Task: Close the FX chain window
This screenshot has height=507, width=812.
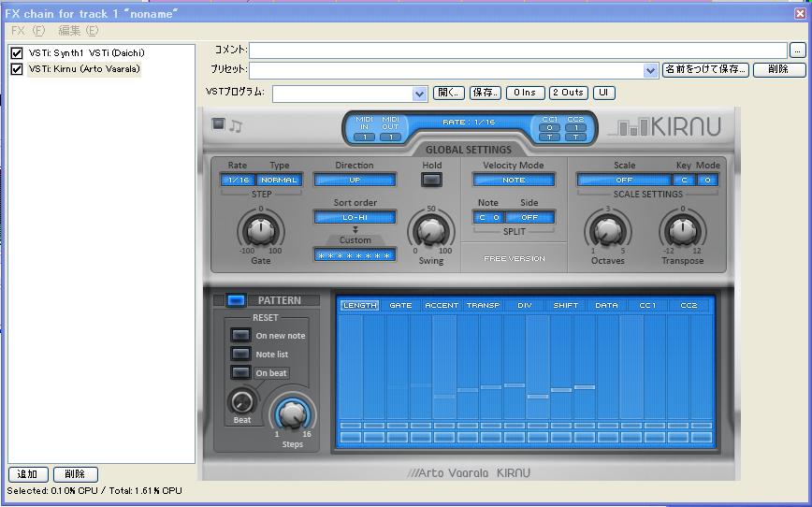Action: [x=800, y=13]
